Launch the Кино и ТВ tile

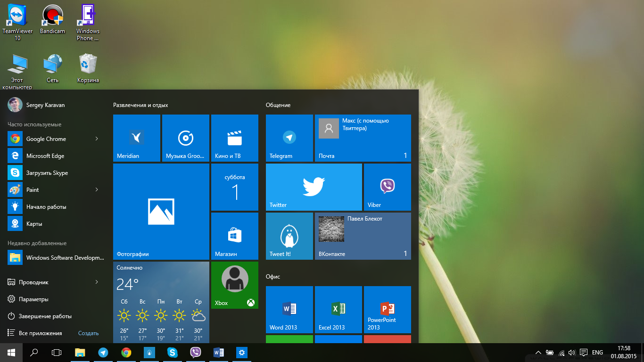coord(235,138)
